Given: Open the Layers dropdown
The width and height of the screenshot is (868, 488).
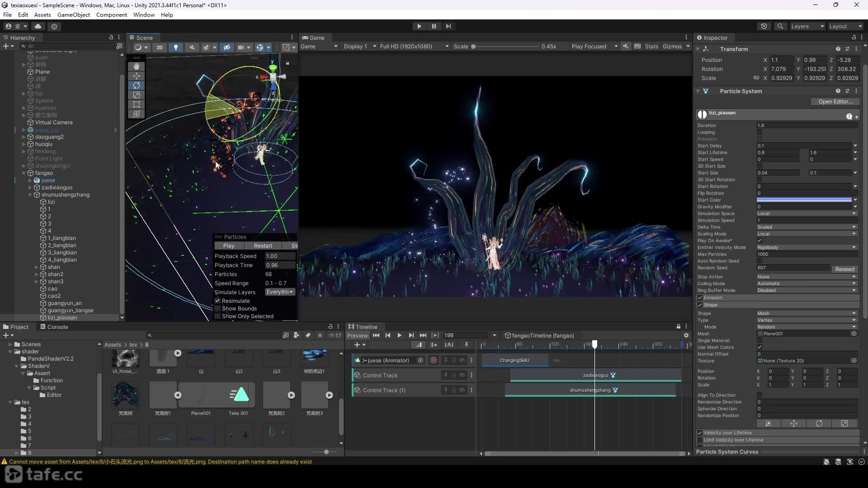Looking at the screenshot, I should point(807,26).
